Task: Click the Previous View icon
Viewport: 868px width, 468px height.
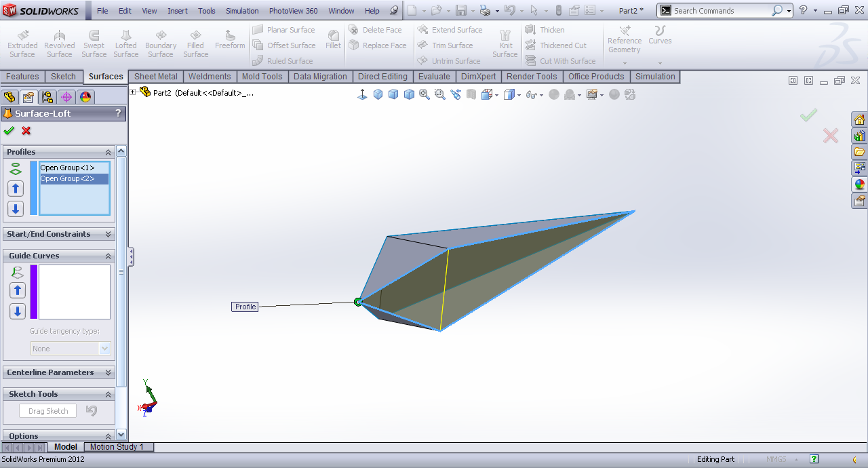Action: [x=455, y=95]
